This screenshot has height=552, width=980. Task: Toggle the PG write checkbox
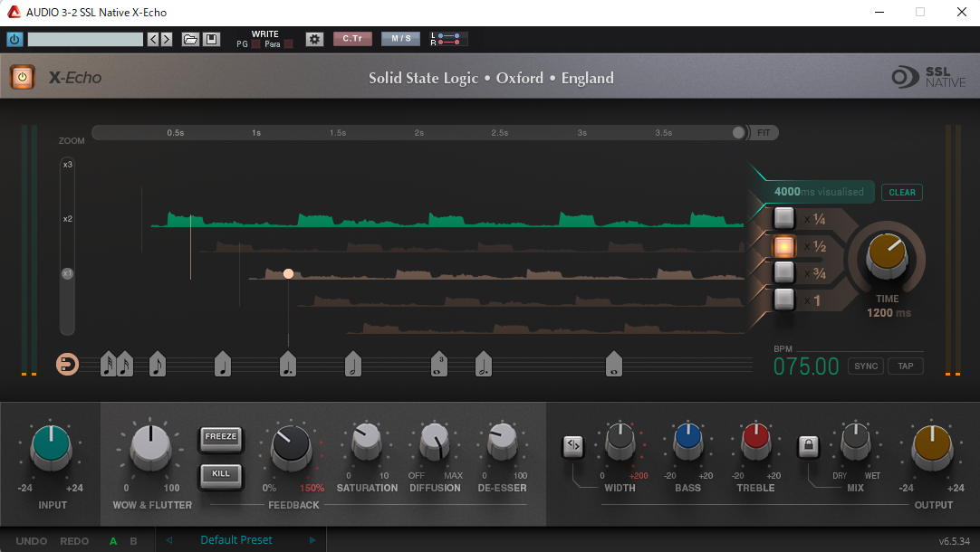[x=255, y=44]
